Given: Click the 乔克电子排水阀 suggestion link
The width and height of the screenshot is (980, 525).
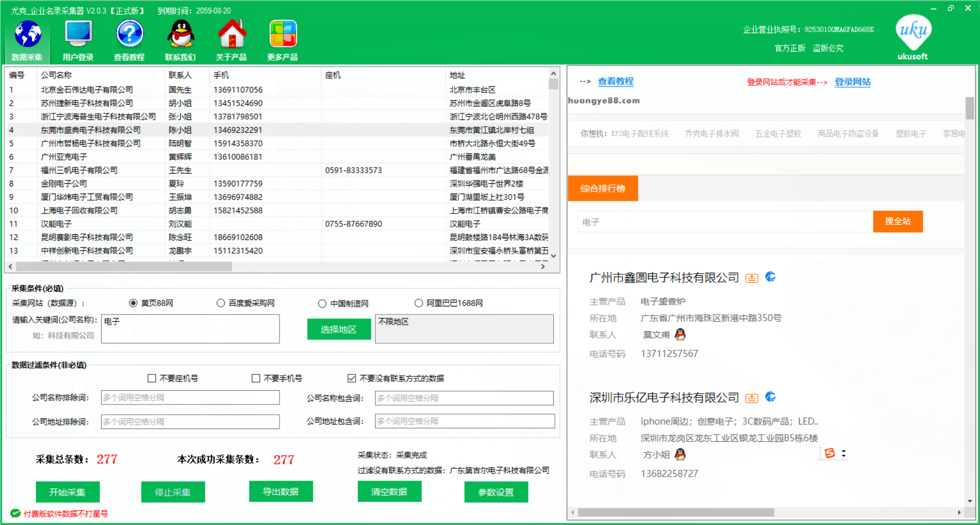Looking at the screenshot, I should 712,134.
